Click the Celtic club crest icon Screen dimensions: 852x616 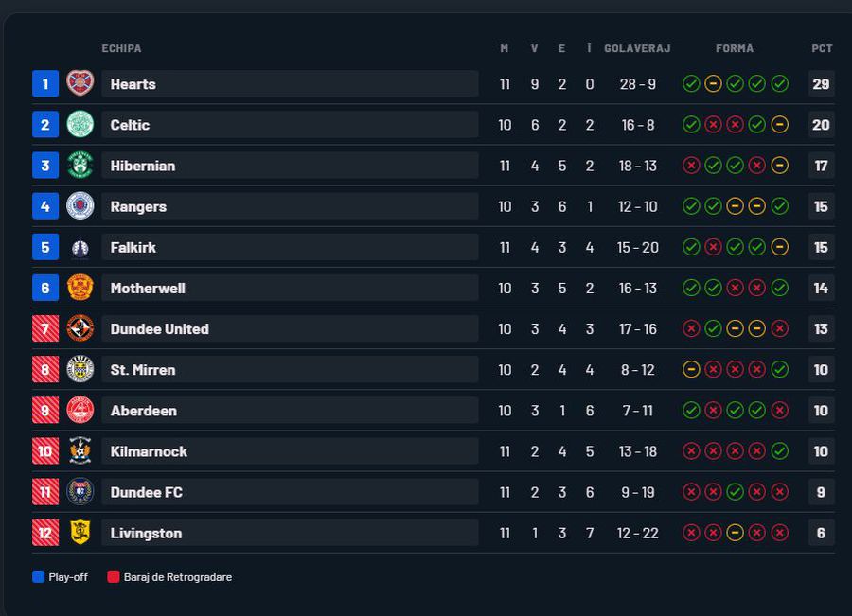(80, 124)
